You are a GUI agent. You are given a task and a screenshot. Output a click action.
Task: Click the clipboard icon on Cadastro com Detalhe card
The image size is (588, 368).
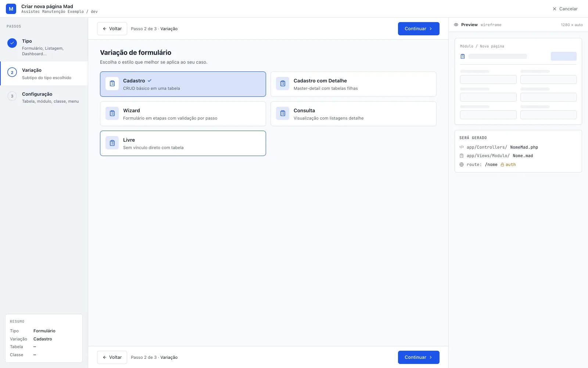tap(283, 84)
